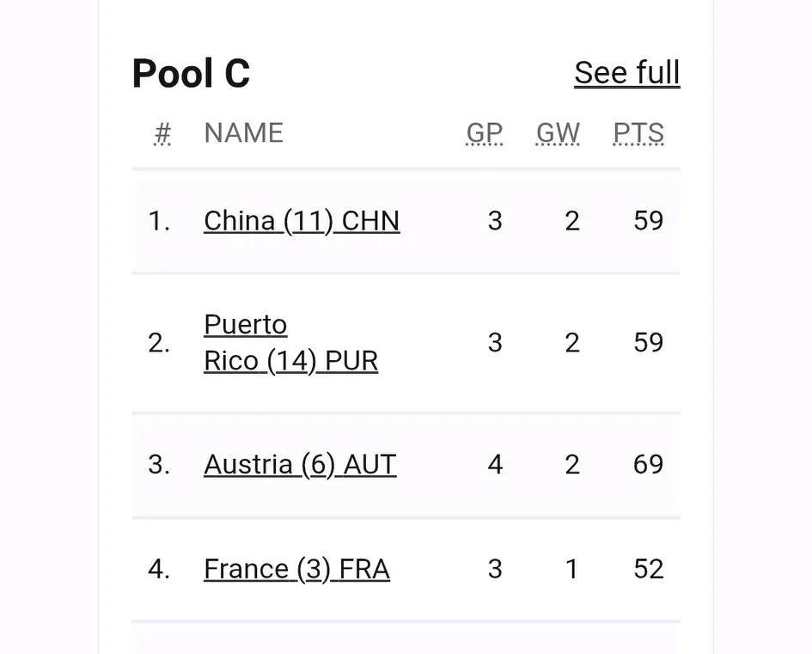Click the GW column header abbreviation
812x654 pixels.
coord(558,133)
